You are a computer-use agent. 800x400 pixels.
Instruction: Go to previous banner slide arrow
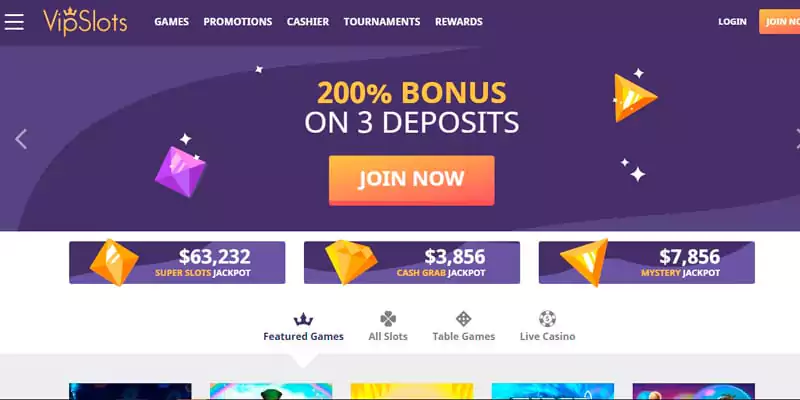click(x=21, y=139)
